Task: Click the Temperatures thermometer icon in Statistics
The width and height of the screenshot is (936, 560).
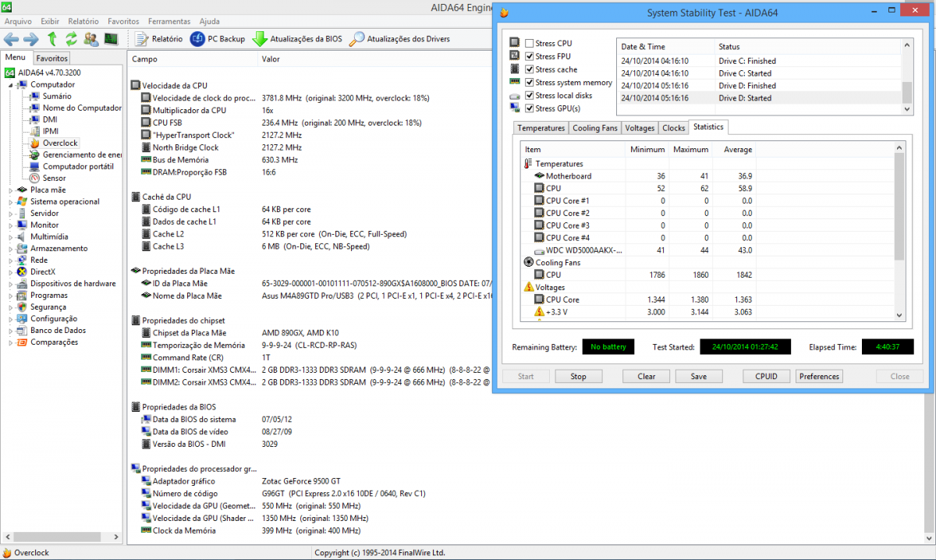Action: click(x=528, y=164)
